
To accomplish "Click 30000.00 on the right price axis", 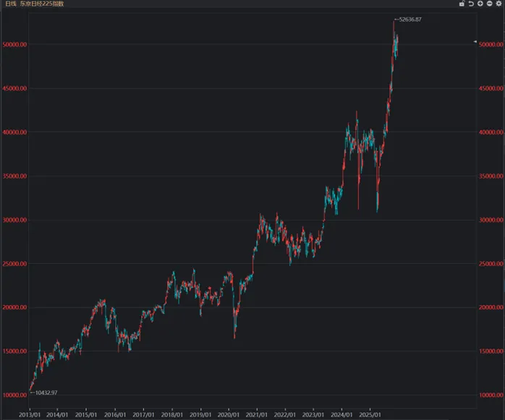I will point(491,220).
